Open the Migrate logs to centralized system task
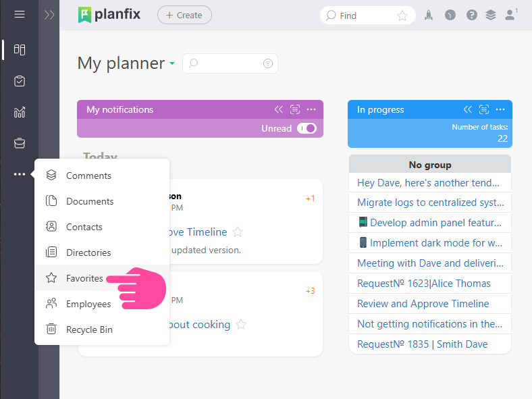 430,202
